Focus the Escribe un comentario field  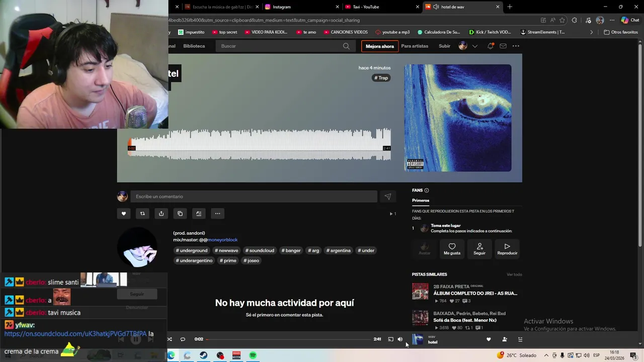click(254, 197)
